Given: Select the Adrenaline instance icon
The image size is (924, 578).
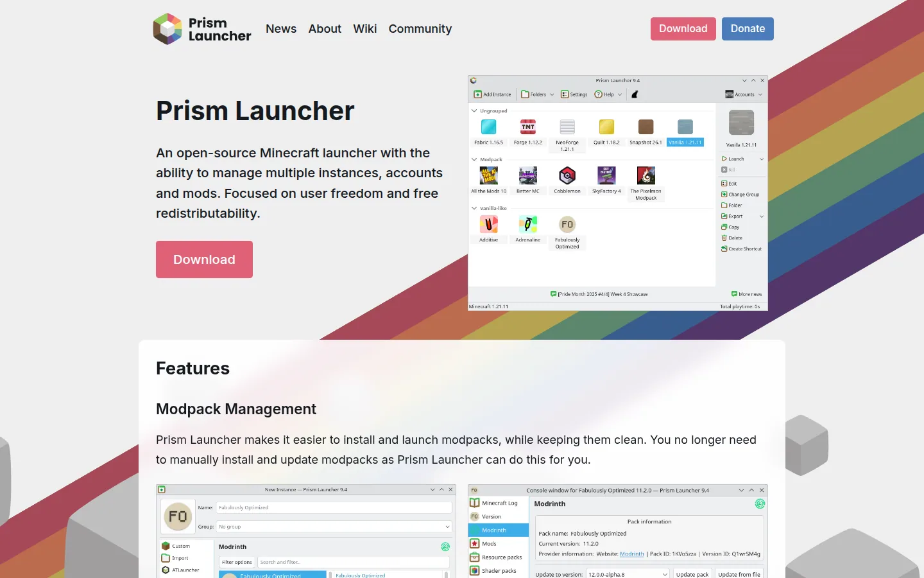Looking at the screenshot, I should tap(528, 224).
